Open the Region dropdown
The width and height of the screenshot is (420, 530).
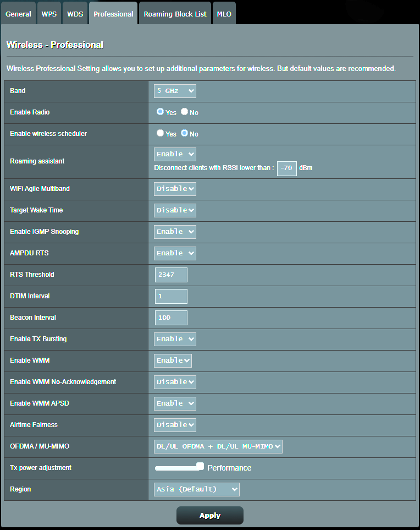coord(196,489)
